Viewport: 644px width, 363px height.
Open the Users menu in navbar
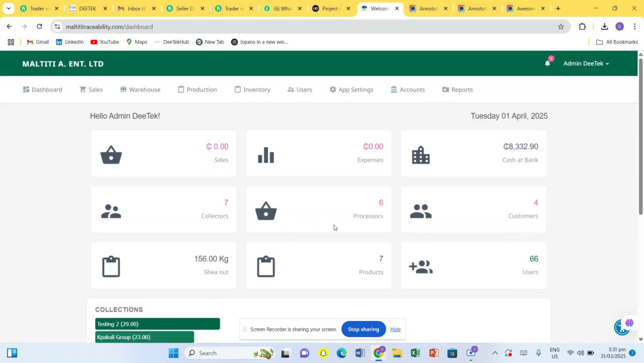tap(300, 90)
